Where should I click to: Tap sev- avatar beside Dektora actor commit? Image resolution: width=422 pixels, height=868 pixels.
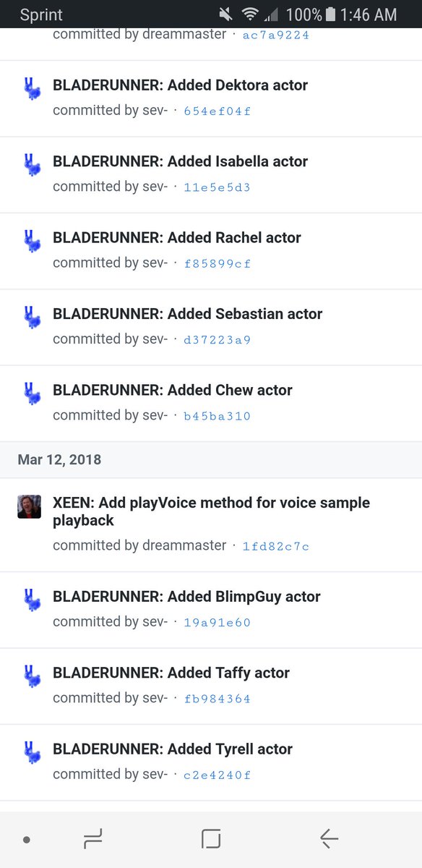pyautogui.click(x=30, y=88)
